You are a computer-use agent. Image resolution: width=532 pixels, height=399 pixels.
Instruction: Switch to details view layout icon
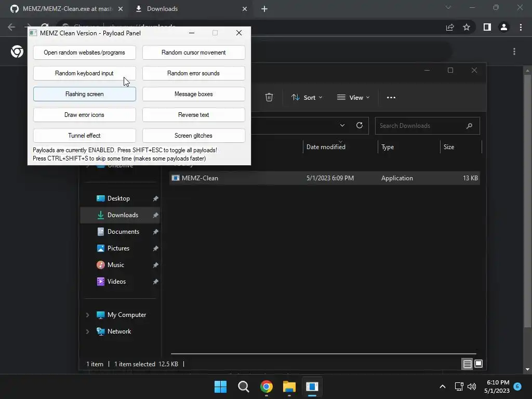[x=467, y=364]
